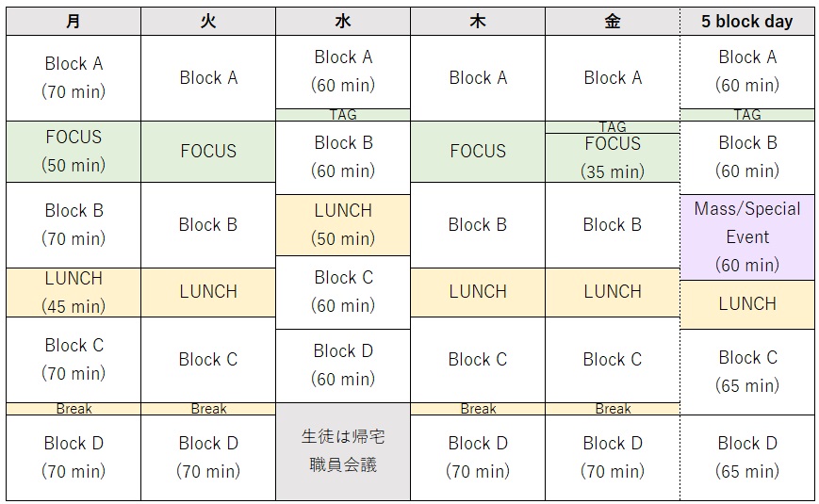Select the 水 column header
819x504 pixels.
click(343, 22)
